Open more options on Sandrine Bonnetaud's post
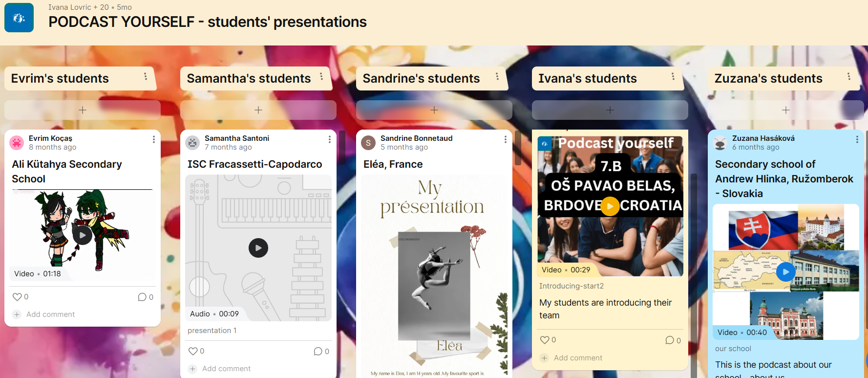868x378 pixels. click(x=505, y=140)
